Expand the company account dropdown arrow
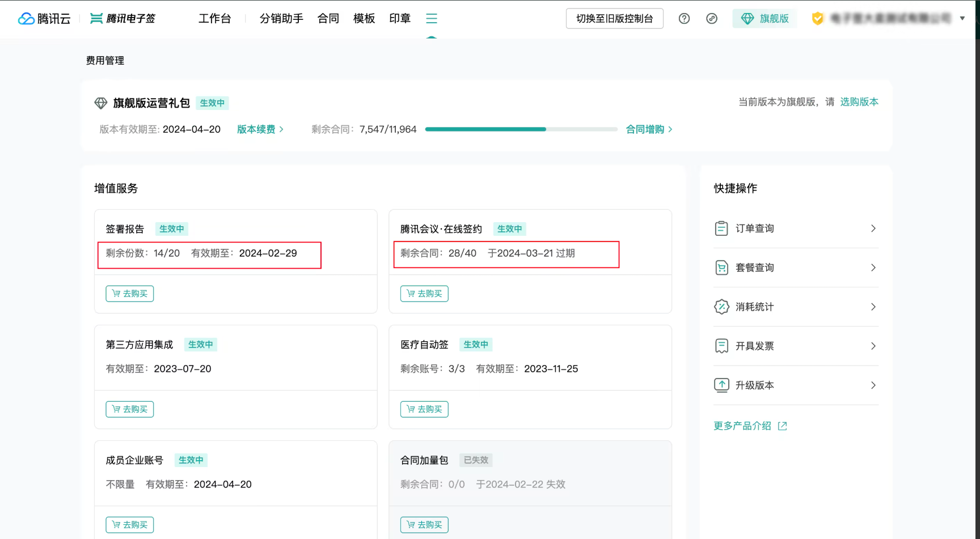This screenshot has height=539, width=980. (x=962, y=19)
